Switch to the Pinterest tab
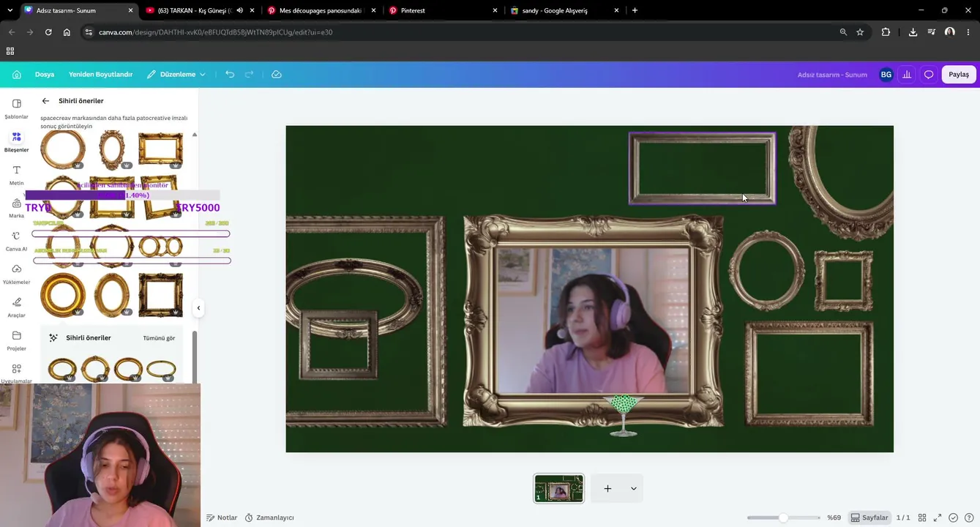Screen dimensions: 980x527 443,10
